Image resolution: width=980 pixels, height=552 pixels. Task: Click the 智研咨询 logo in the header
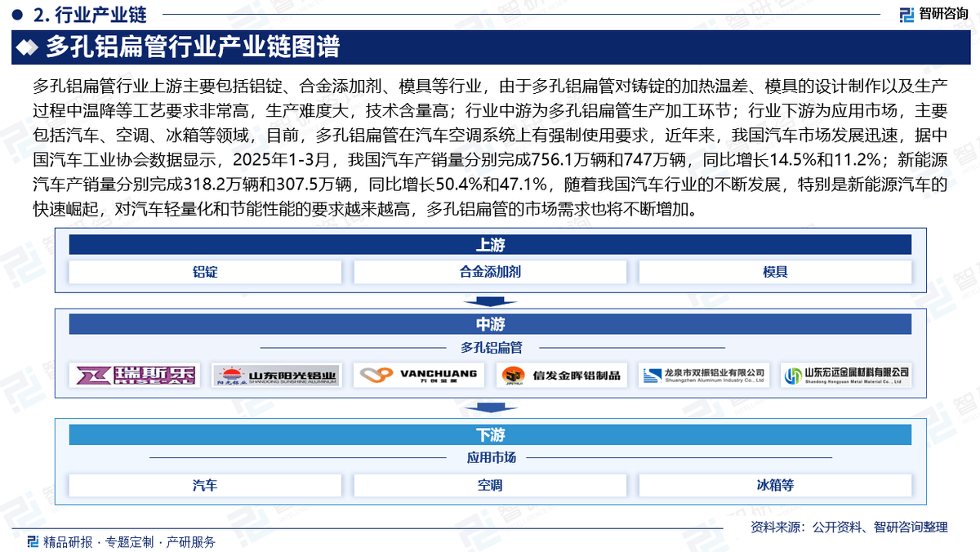[x=933, y=13]
